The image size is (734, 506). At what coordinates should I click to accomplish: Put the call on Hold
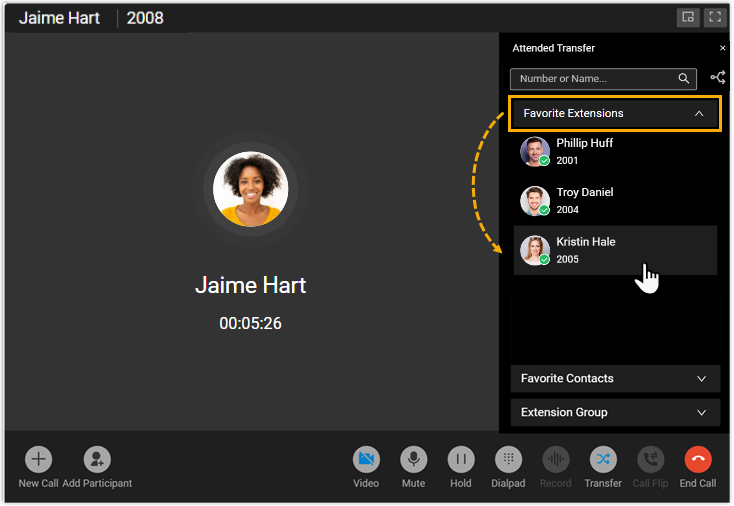pos(461,459)
